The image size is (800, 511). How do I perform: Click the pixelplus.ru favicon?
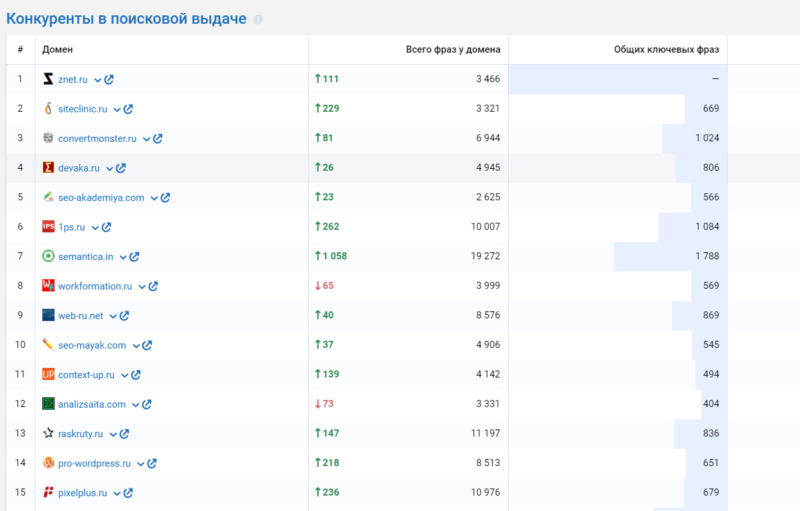coord(48,493)
